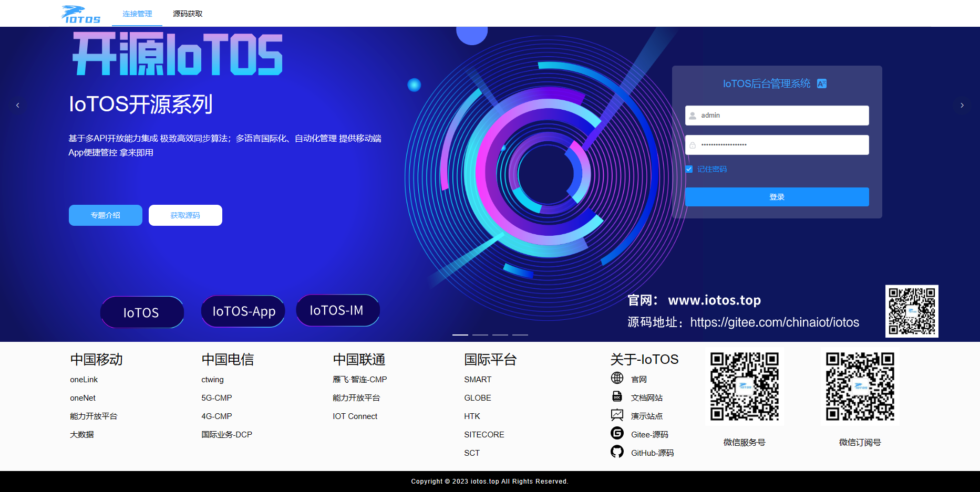The image size is (980, 492).
Task: Click the presentation icon next to 演示站点
Action: [x=617, y=415]
